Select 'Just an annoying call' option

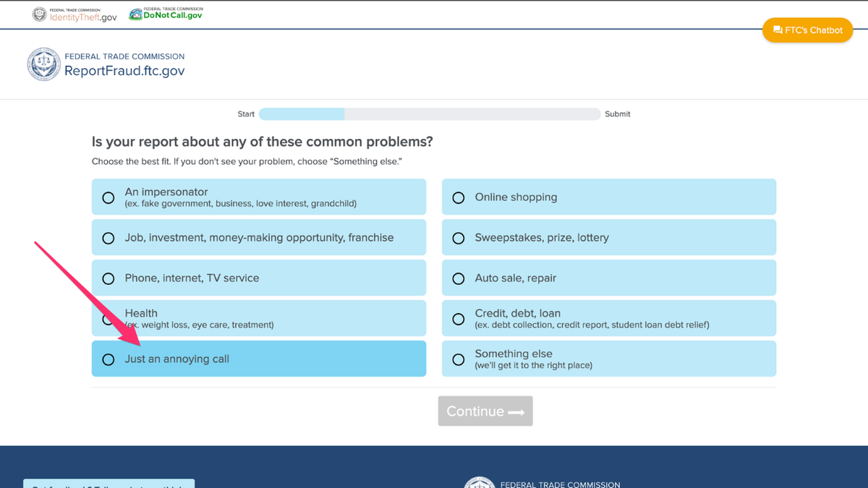pyautogui.click(x=109, y=359)
